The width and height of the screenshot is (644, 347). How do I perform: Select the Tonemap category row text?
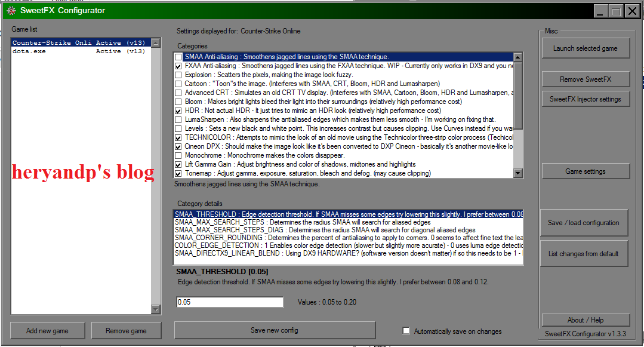click(307, 173)
